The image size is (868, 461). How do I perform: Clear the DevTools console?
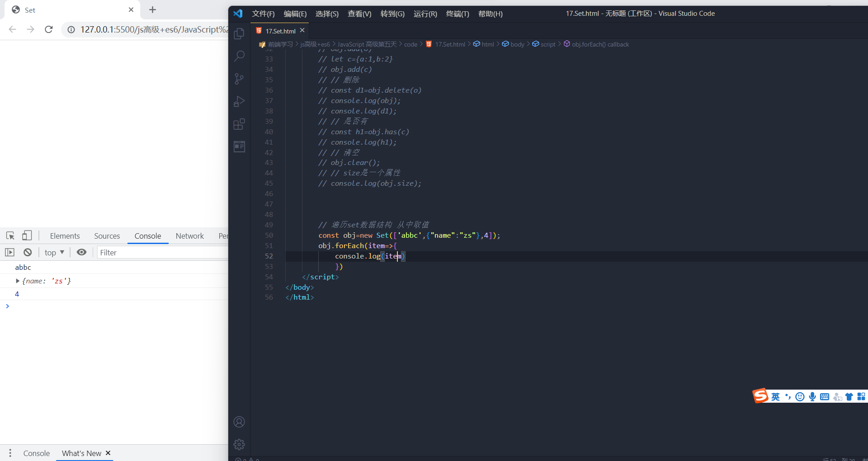[x=28, y=252]
